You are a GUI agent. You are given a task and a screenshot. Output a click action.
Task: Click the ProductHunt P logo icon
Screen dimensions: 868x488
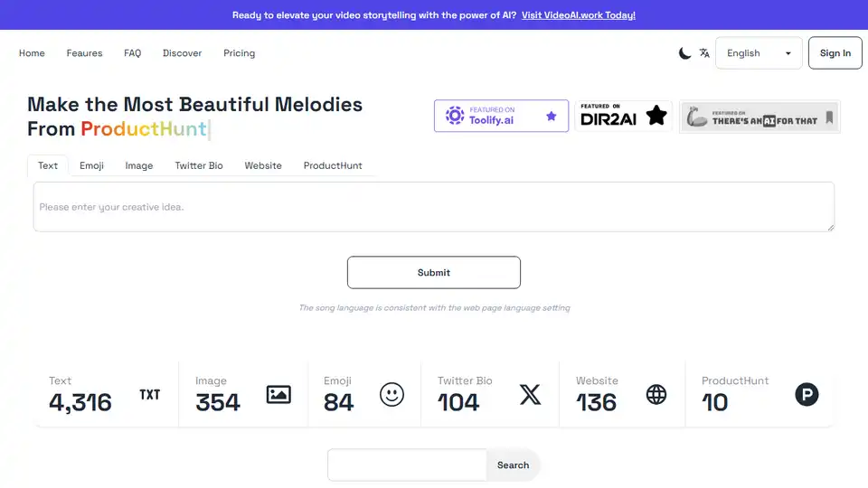click(807, 395)
